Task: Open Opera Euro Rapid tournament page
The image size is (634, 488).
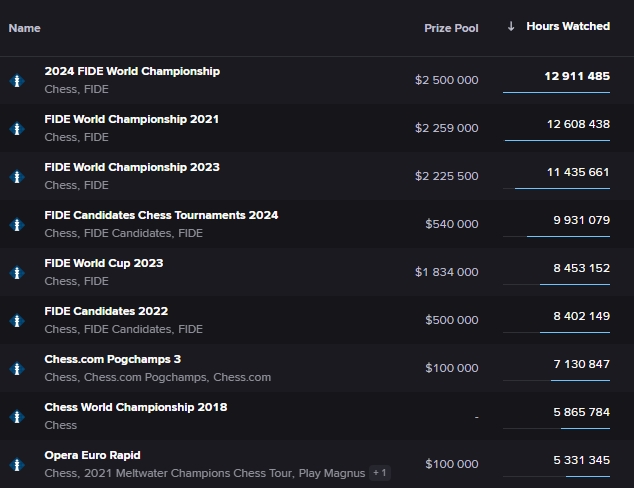Action: tap(92, 455)
